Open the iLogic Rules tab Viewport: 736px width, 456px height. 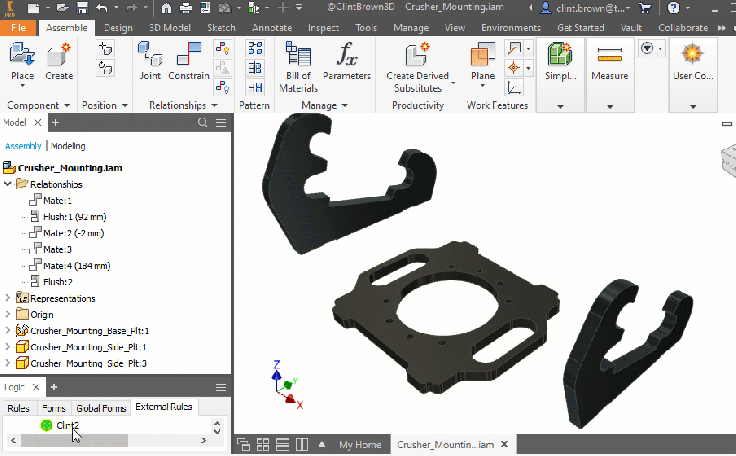18,408
